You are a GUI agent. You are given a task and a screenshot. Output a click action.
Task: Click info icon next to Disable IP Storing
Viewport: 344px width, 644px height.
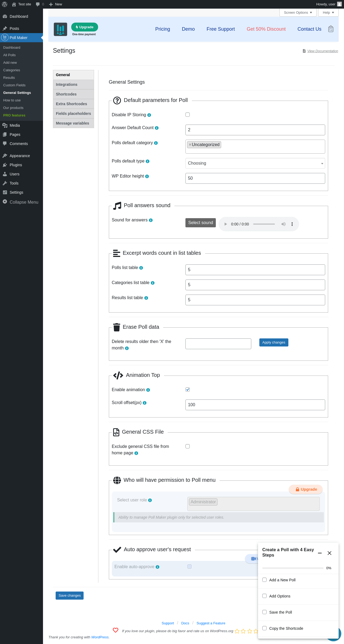click(149, 115)
